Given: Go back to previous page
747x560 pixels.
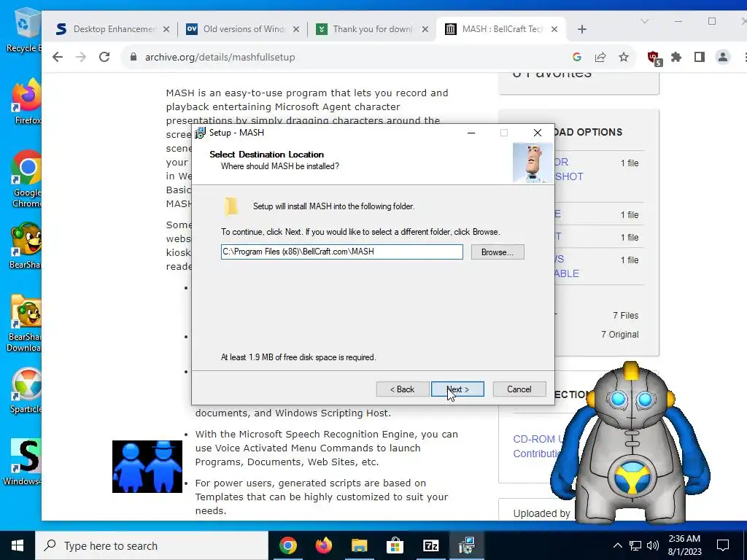Looking at the screenshot, I should (x=58, y=57).
